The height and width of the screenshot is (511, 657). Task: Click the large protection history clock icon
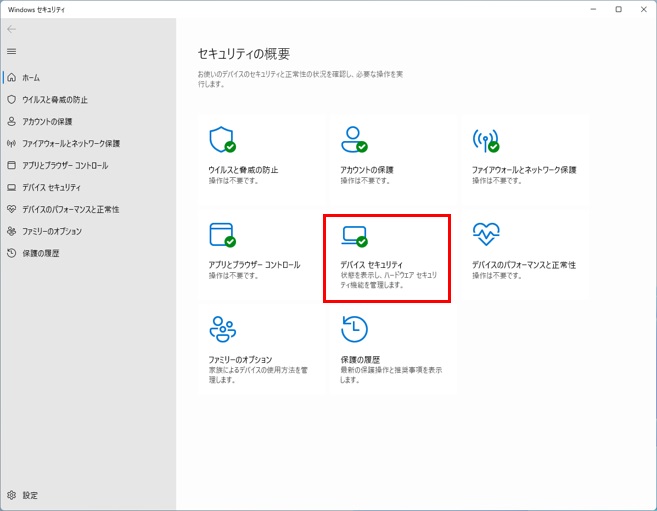354,329
